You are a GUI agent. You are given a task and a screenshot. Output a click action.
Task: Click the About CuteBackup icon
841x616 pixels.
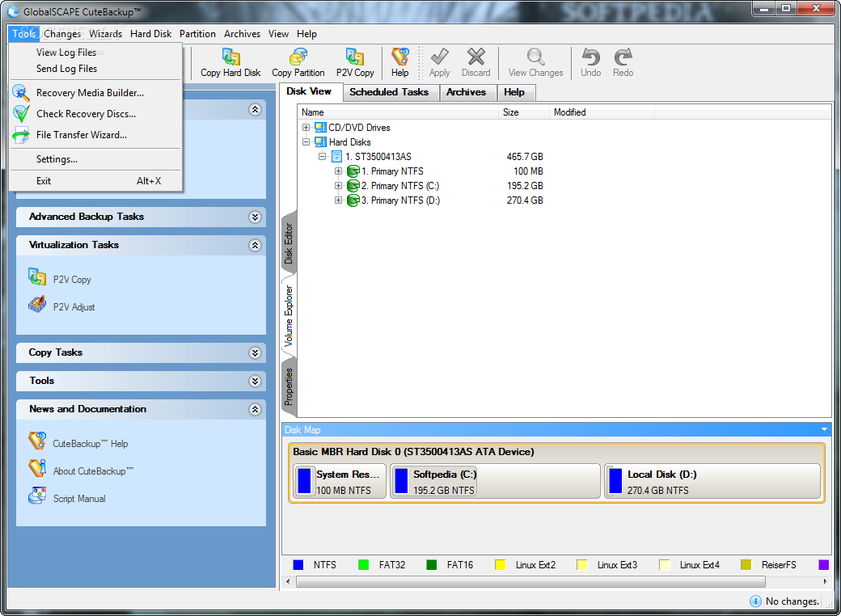tap(37, 468)
